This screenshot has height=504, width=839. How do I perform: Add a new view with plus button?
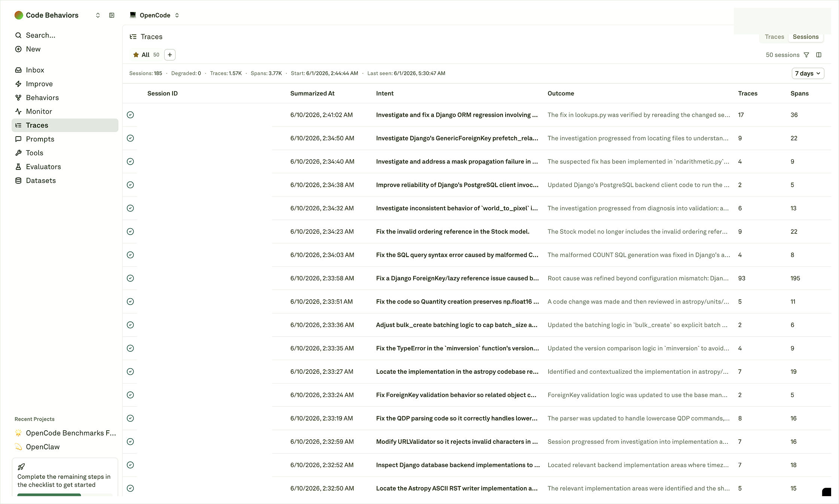(170, 55)
